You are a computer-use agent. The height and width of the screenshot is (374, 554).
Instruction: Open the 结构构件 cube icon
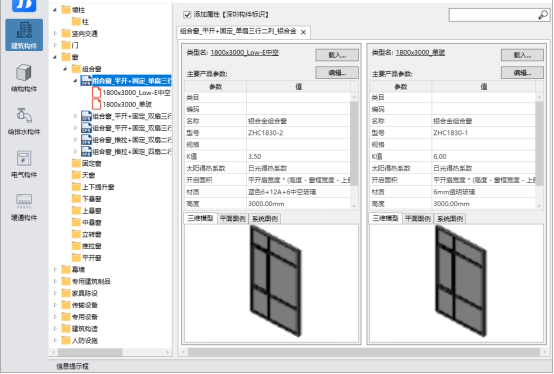pos(24,73)
